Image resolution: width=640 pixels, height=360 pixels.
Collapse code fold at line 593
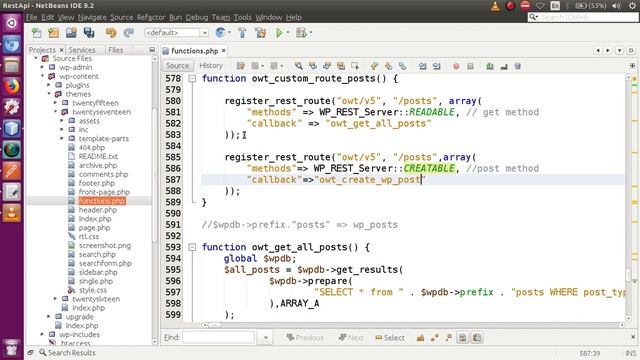point(192,247)
